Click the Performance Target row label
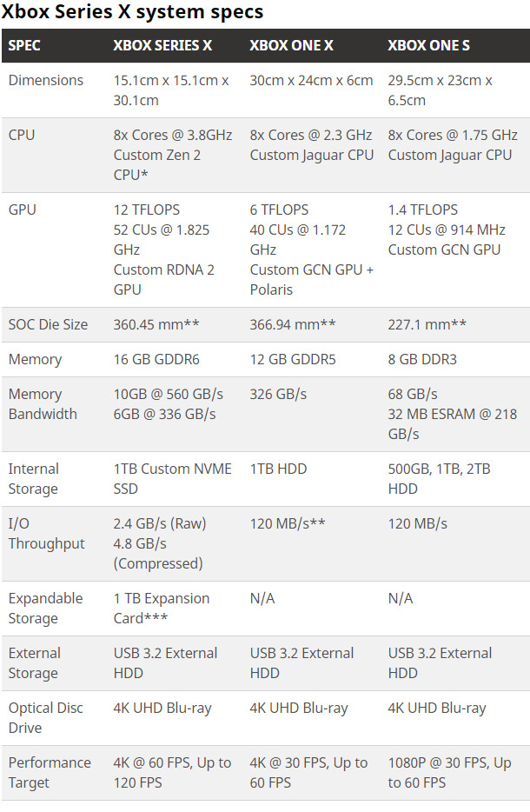The image size is (530, 812). (x=50, y=773)
